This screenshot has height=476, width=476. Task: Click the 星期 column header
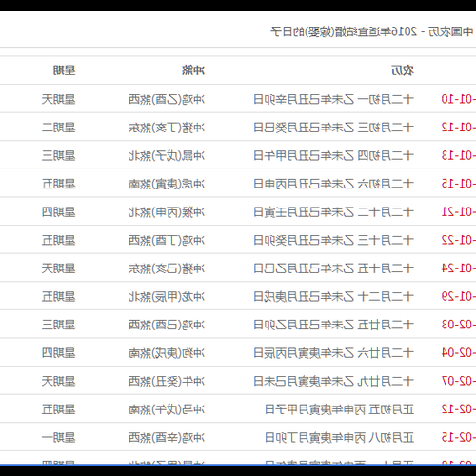[x=65, y=70]
